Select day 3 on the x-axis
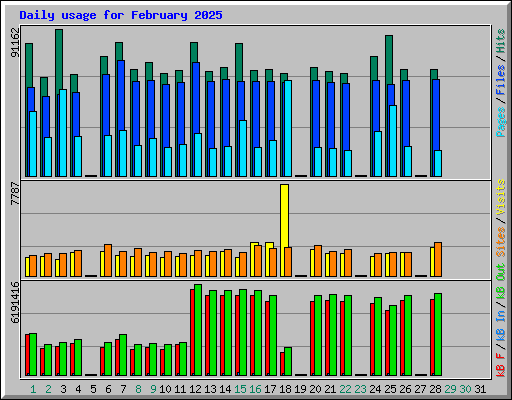Viewport: 512px width, 400px height. coord(63,389)
